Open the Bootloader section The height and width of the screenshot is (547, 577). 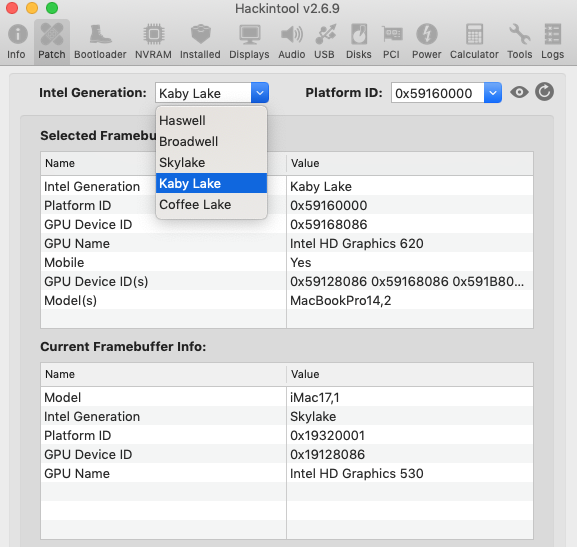coord(100,42)
